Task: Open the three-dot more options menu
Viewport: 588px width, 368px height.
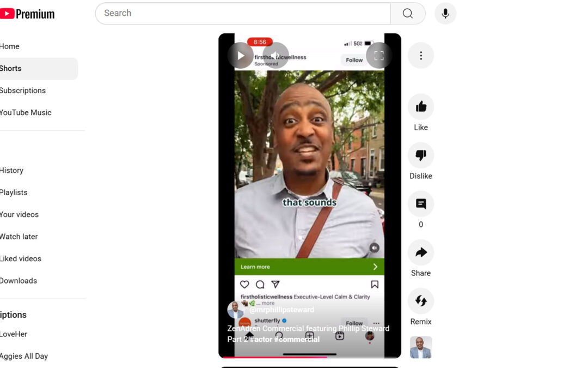Action: (421, 56)
